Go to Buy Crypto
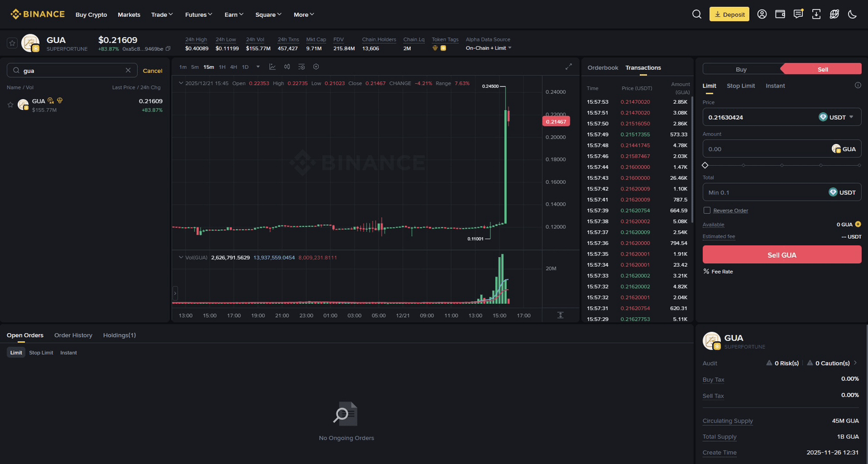Screen dimensions: 868x464 coord(91,15)
